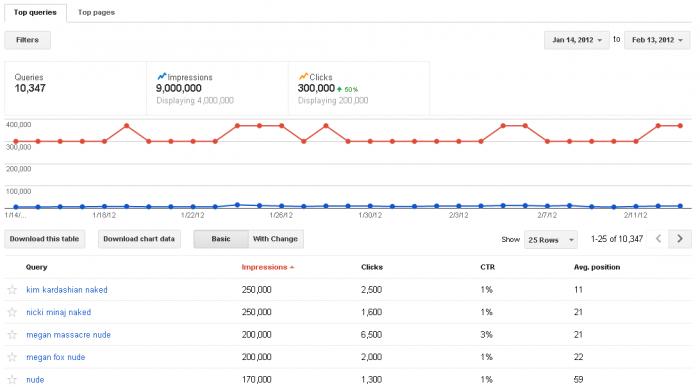Click the 2,000 clicks cell
The height and width of the screenshot is (387, 700).
[x=371, y=357]
